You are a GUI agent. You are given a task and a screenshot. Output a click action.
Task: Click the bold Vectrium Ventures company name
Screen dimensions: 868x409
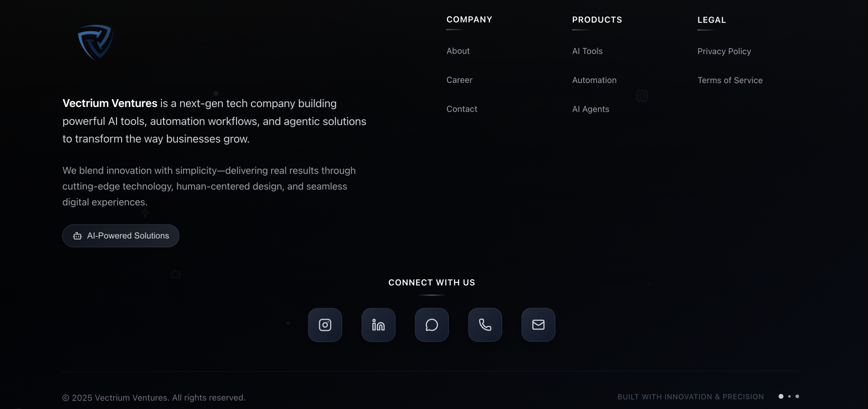click(110, 103)
